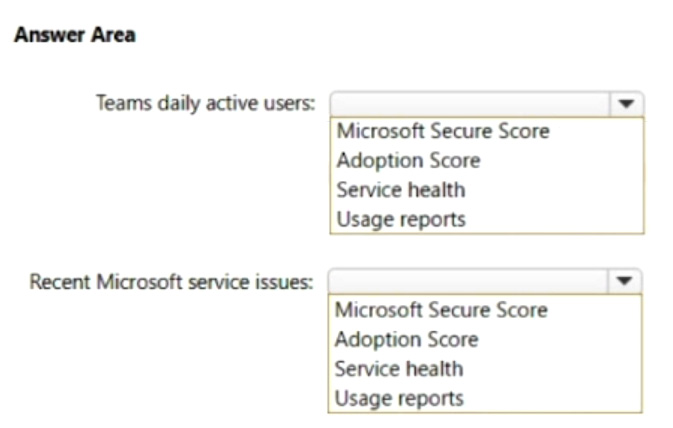Click the Answer Area heading
673x428 pixels.
(x=74, y=35)
